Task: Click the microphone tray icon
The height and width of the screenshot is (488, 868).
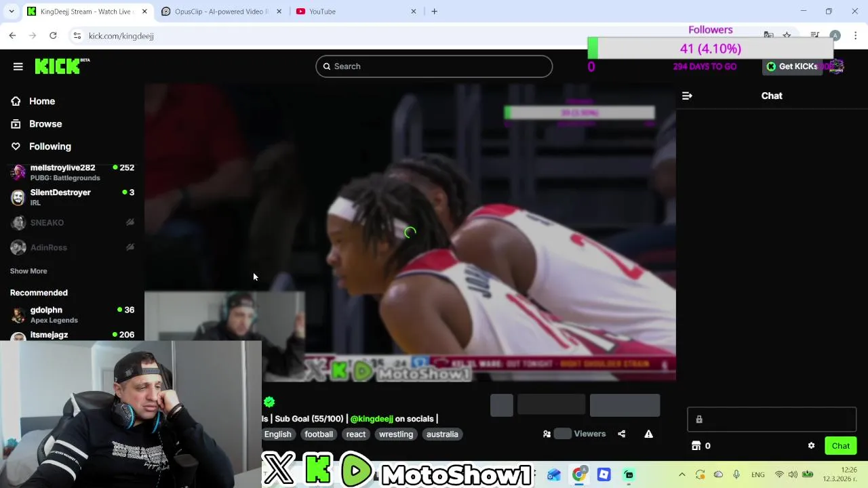Action: point(736,474)
